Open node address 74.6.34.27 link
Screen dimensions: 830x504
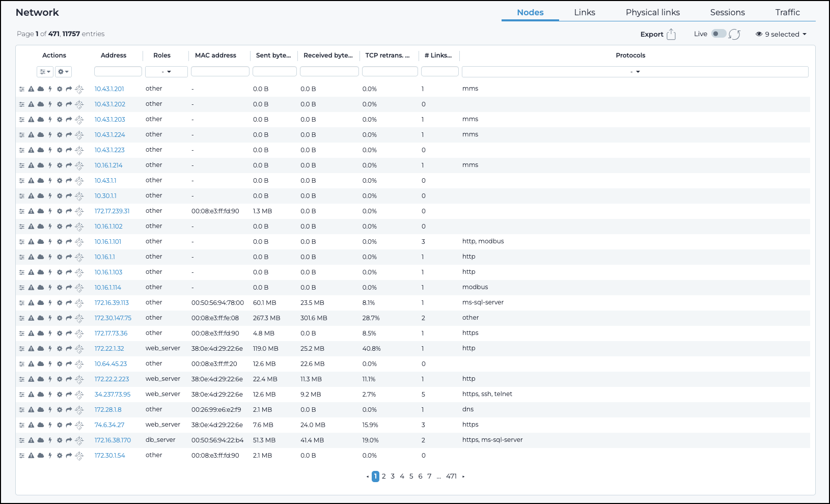109,425
